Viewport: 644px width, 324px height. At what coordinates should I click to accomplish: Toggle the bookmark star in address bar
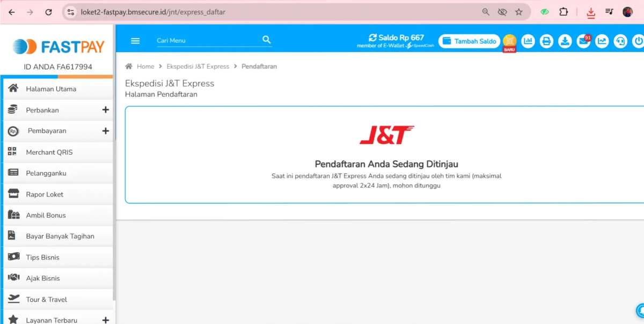pyautogui.click(x=519, y=11)
